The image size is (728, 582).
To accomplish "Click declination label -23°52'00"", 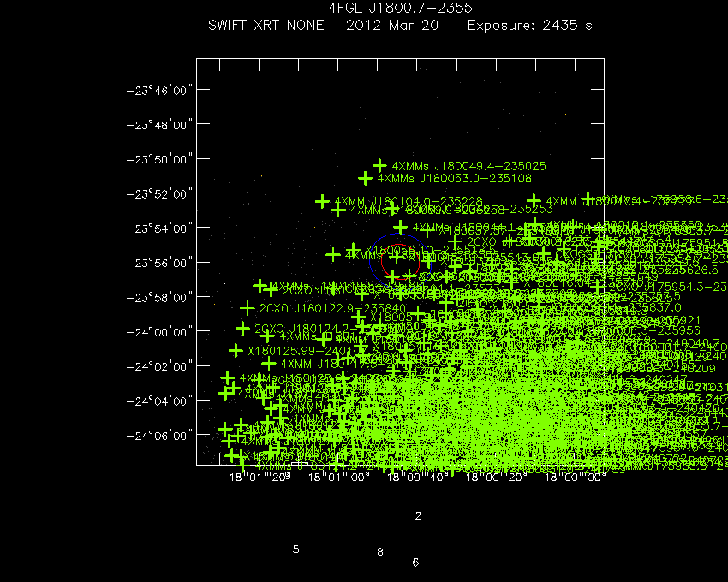I will click(159, 193).
